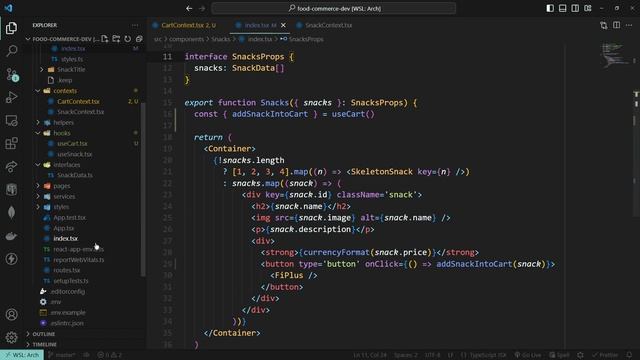
Task: Toggle secondary side bar visibility
Action: [x=575, y=8]
